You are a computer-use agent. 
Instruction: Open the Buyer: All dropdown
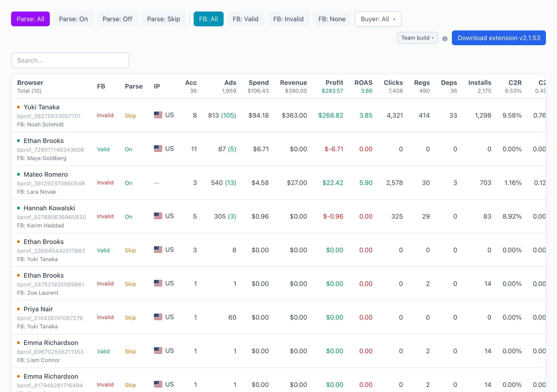click(378, 19)
